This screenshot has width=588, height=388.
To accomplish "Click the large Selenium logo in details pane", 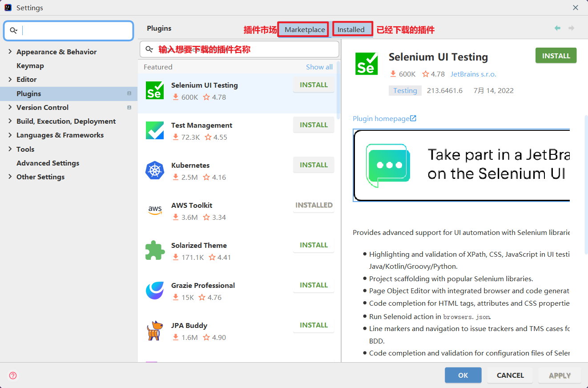I will 366,64.
